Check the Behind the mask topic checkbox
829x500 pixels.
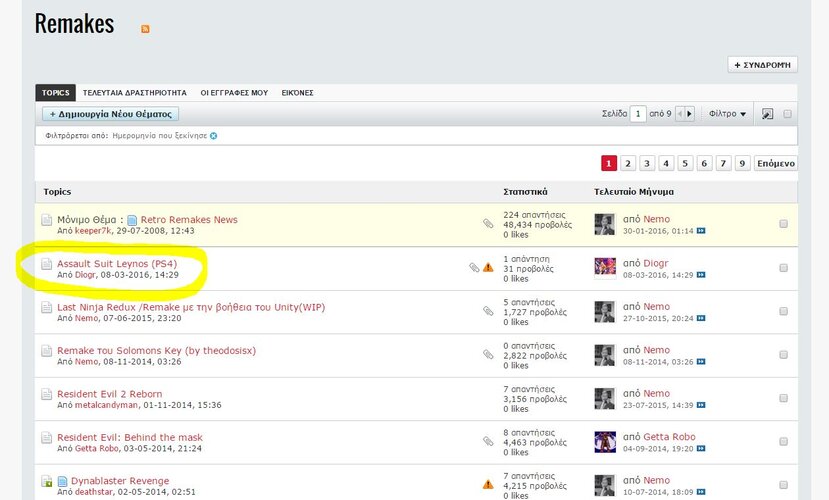(784, 441)
